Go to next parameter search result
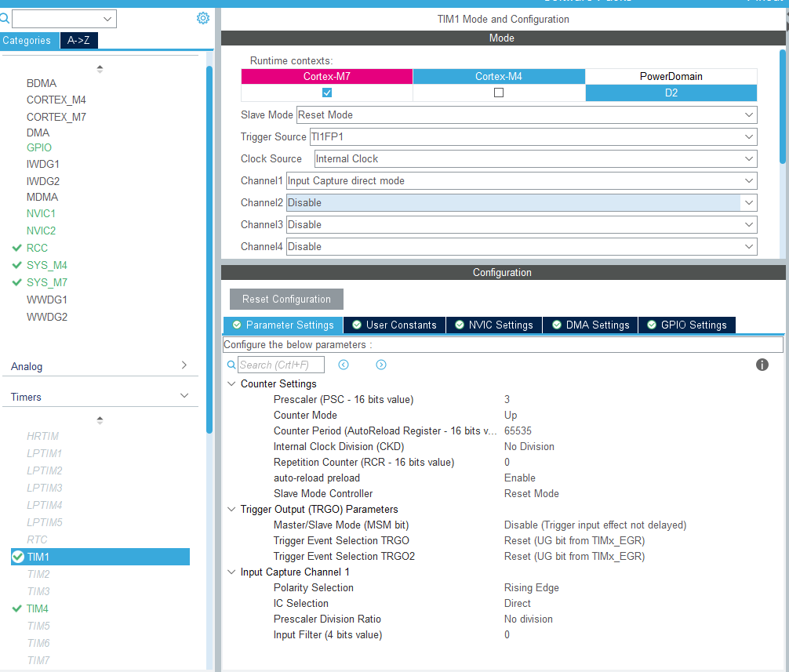 (381, 365)
